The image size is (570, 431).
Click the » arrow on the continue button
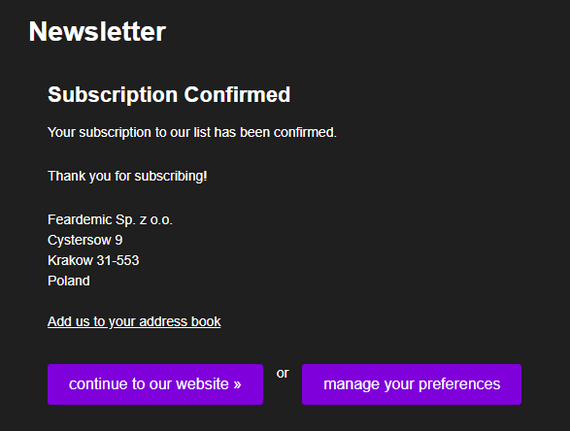[237, 384]
